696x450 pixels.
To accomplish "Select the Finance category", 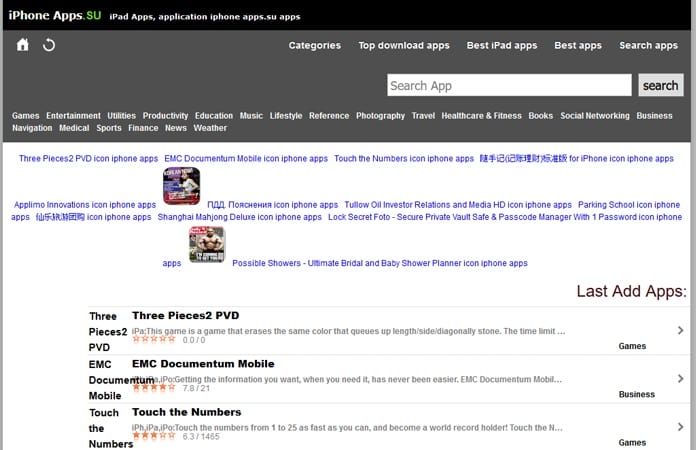I will point(143,128).
